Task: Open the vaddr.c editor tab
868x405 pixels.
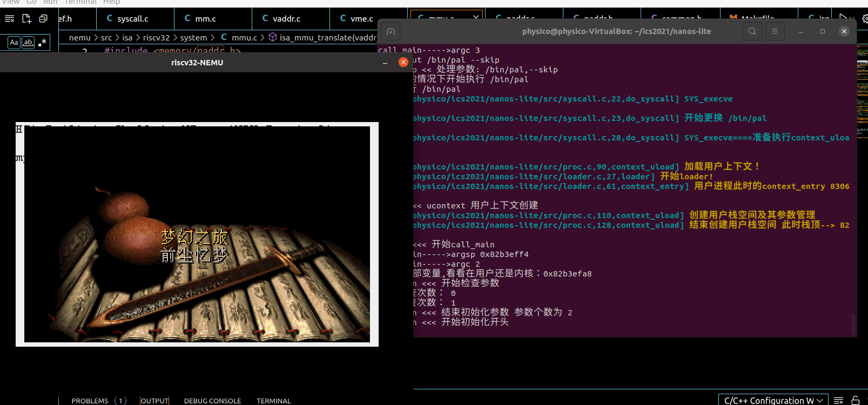Action: pos(286,19)
